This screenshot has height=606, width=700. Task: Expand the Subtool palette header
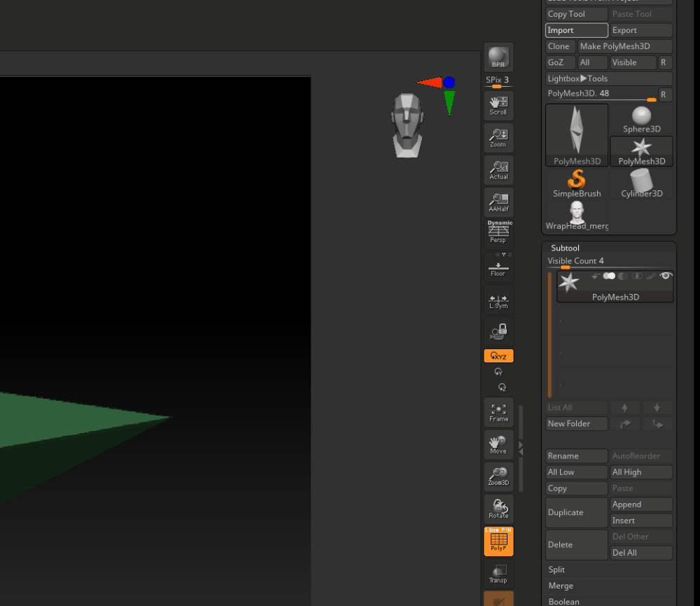point(565,248)
